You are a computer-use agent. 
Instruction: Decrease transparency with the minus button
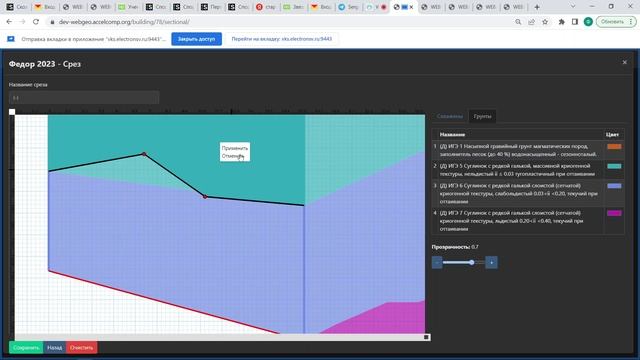coord(437,262)
